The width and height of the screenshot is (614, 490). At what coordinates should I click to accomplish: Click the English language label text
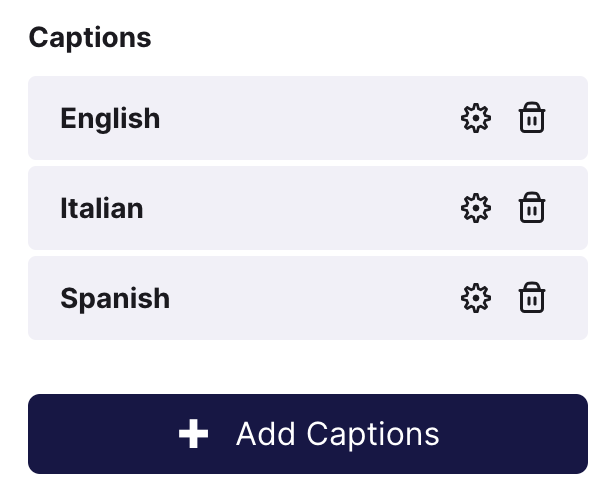coord(110,119)
